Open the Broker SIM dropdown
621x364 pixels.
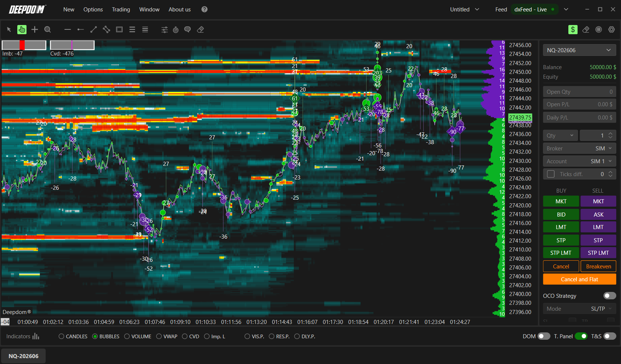pos(579,149)
